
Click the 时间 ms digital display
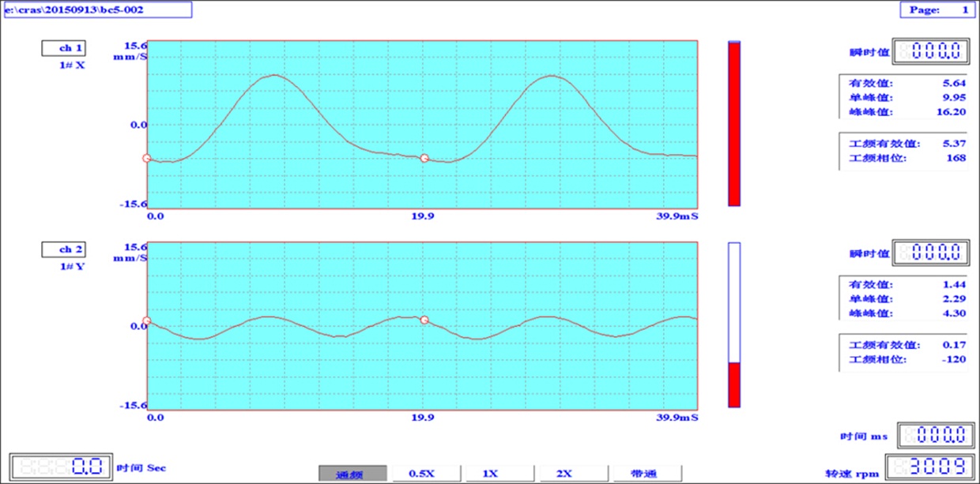[x=937, y=435]
